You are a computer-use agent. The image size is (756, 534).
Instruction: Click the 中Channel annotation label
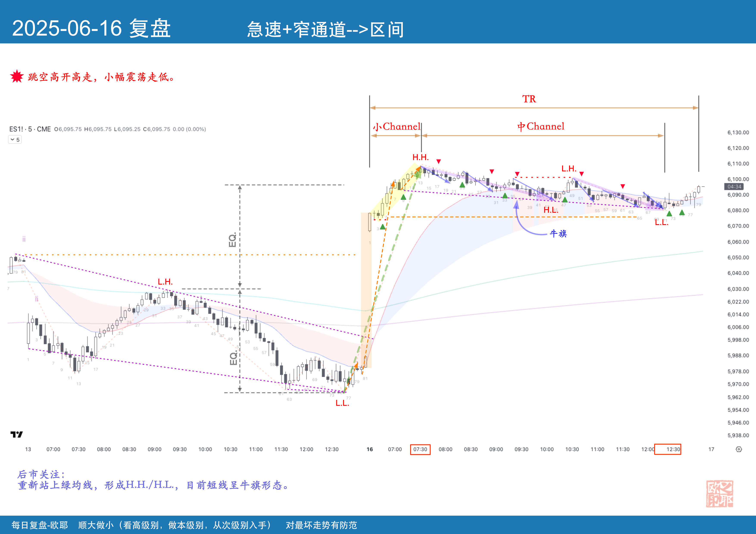click(541, 126)
